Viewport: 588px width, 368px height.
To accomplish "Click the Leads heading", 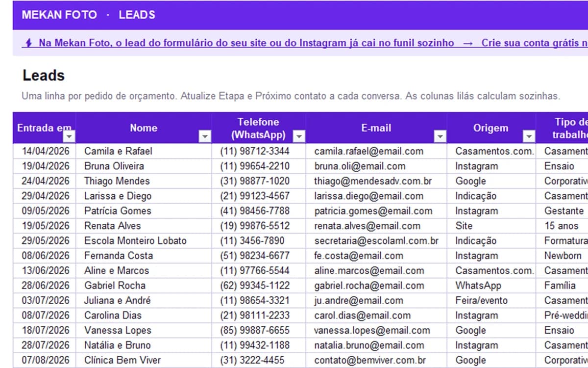I will 43,76.
